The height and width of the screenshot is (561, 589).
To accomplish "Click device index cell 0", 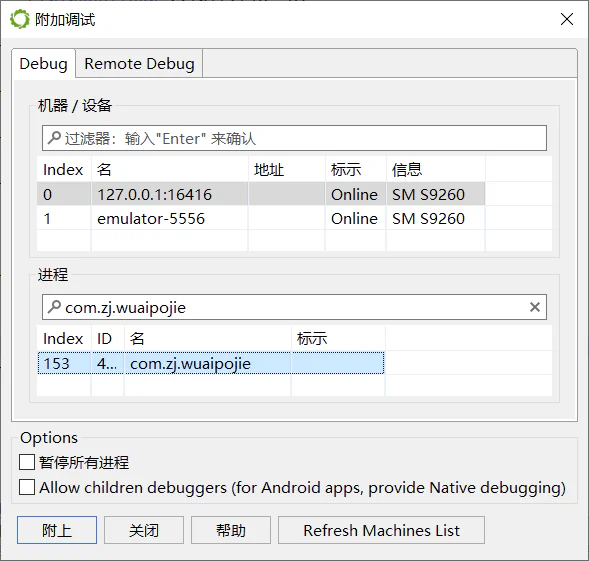I will click(64, 194).
